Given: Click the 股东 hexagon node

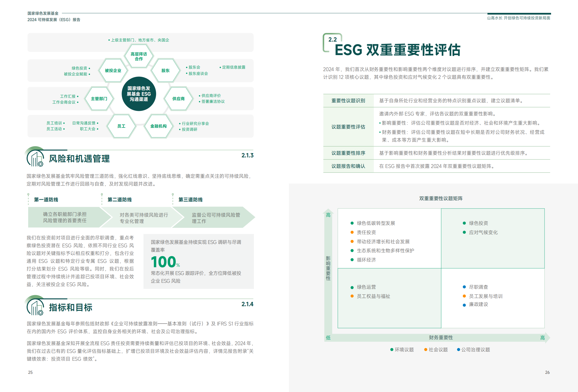Looking at the screenshot, I should pos(165,70).
